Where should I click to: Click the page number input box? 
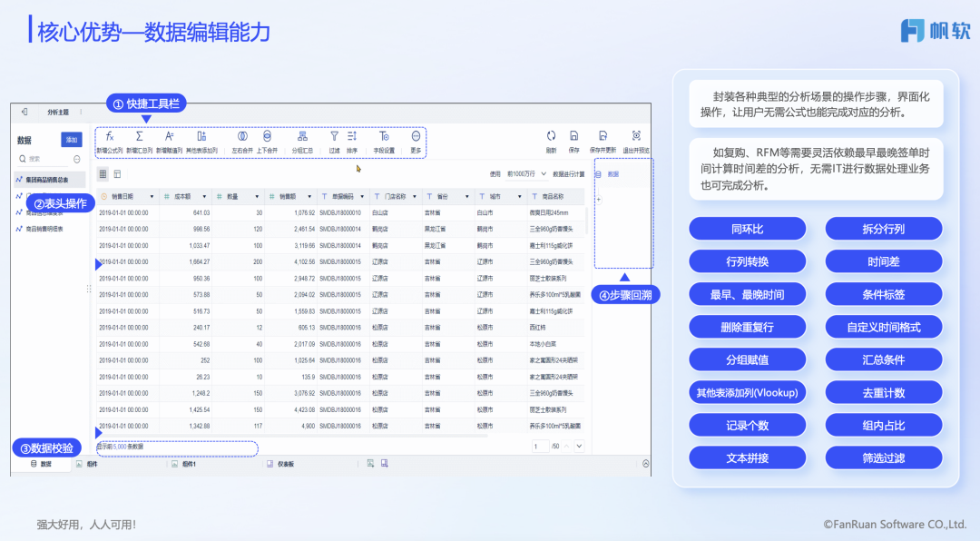click(x=540, y=446)
